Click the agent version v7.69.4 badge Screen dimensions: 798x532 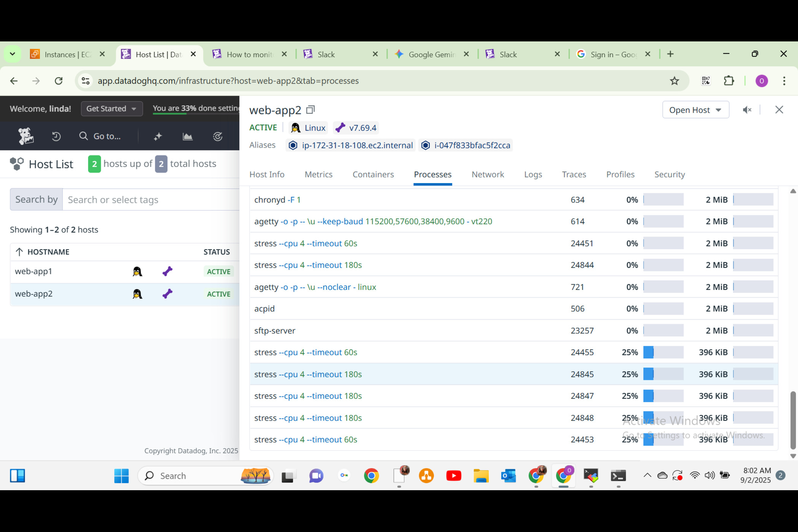pos(356,128)
